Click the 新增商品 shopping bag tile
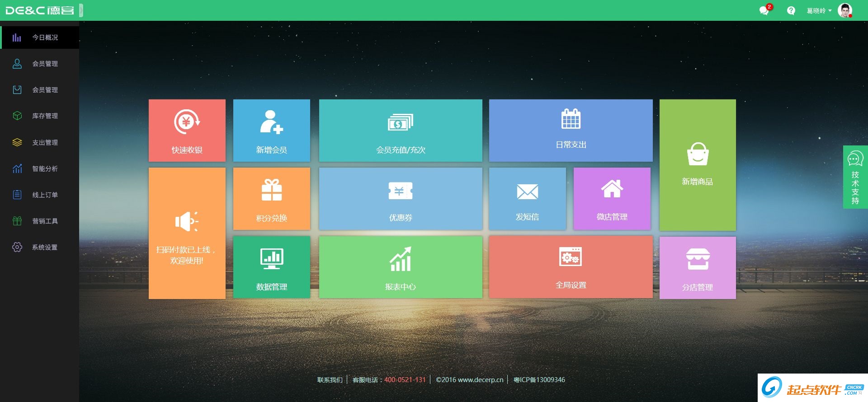868x402 pixels. (698, 165)
